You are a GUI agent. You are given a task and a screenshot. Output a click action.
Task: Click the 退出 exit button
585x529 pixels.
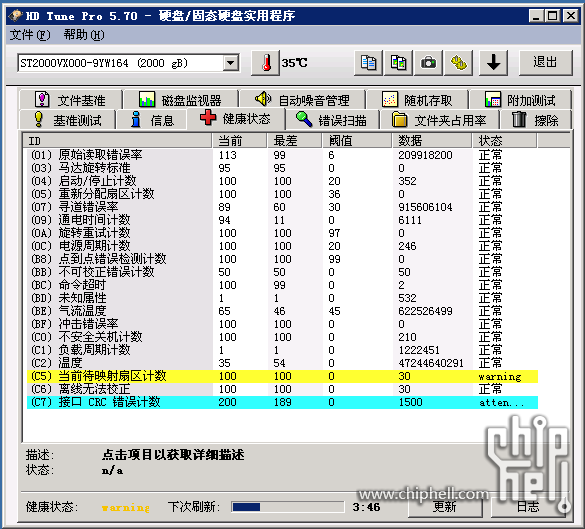click(x=545, y=63)
